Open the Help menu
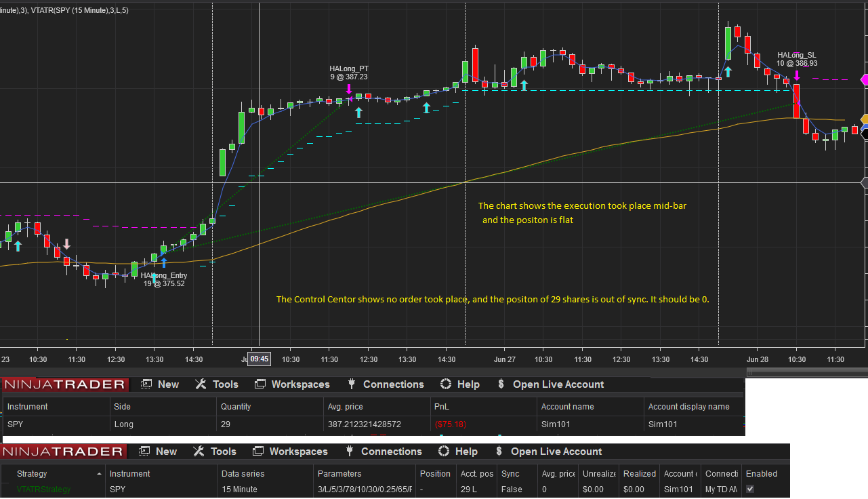Screen dimensions: 868x499 point(467,384)
